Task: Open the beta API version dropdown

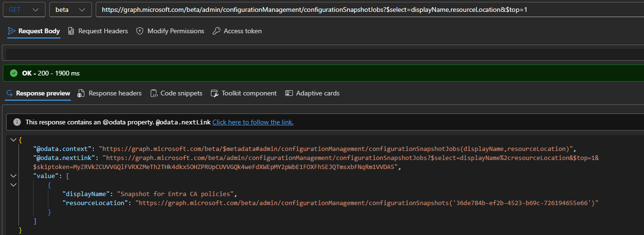Action: pyautogui.click(x=70, y=9)
